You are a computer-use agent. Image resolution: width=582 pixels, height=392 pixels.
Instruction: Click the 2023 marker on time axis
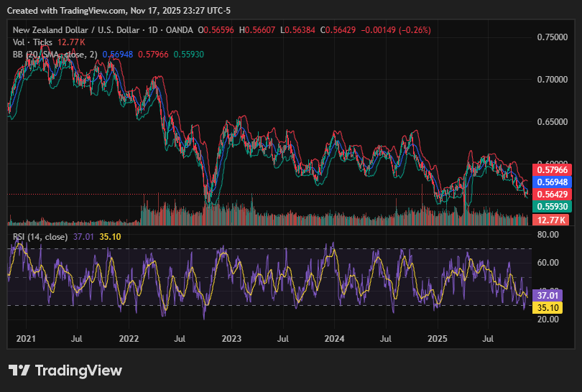232,337
